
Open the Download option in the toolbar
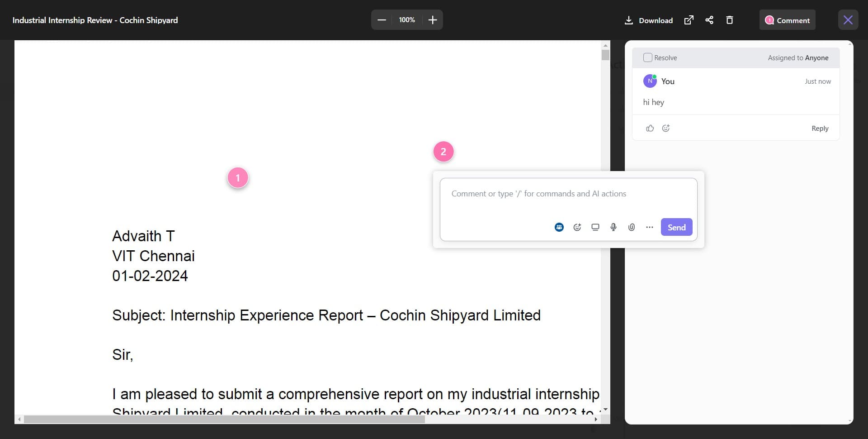click(x=648, y=20)
